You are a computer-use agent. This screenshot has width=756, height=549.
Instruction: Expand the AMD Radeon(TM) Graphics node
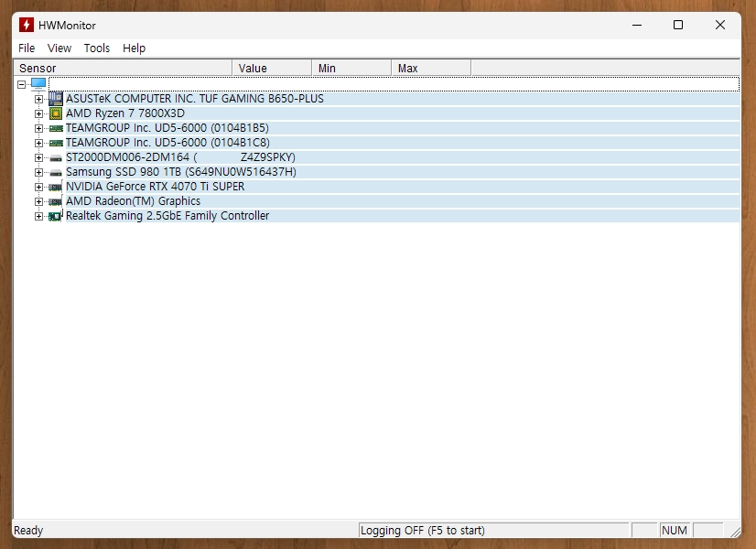(38, 201)
